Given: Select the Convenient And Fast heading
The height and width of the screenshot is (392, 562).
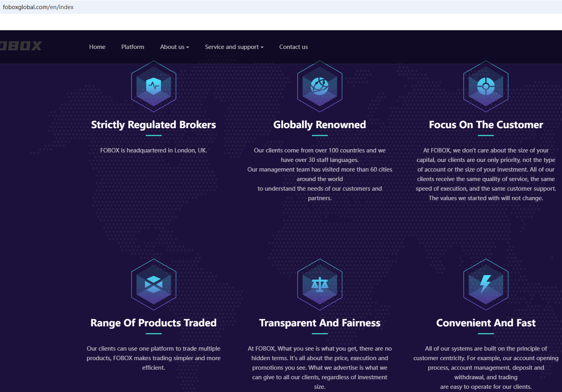Looking at the screenshot, I should (x=486, y=323).
